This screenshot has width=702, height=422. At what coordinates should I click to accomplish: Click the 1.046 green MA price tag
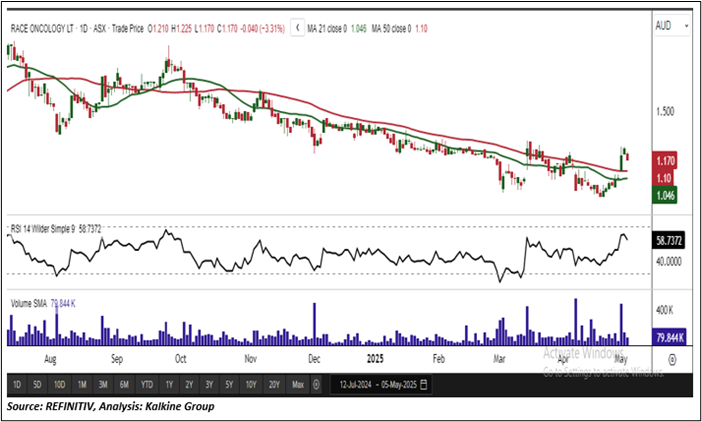665,195
